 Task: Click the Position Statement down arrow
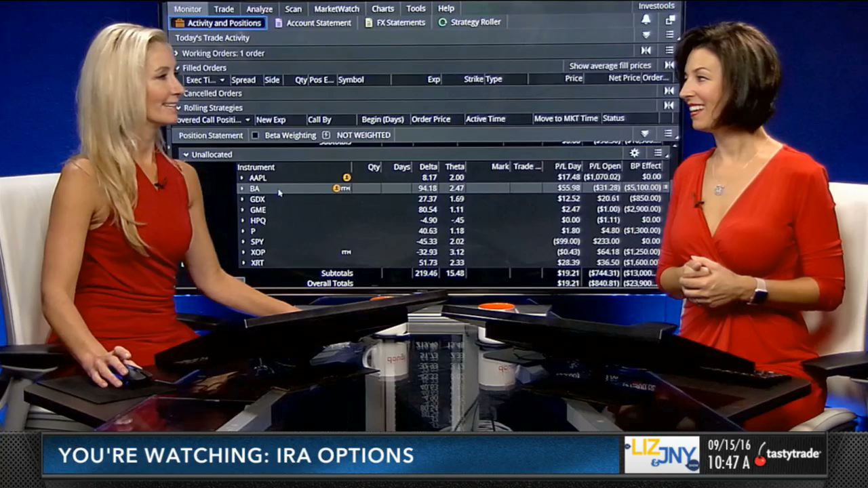click(645, 134)
